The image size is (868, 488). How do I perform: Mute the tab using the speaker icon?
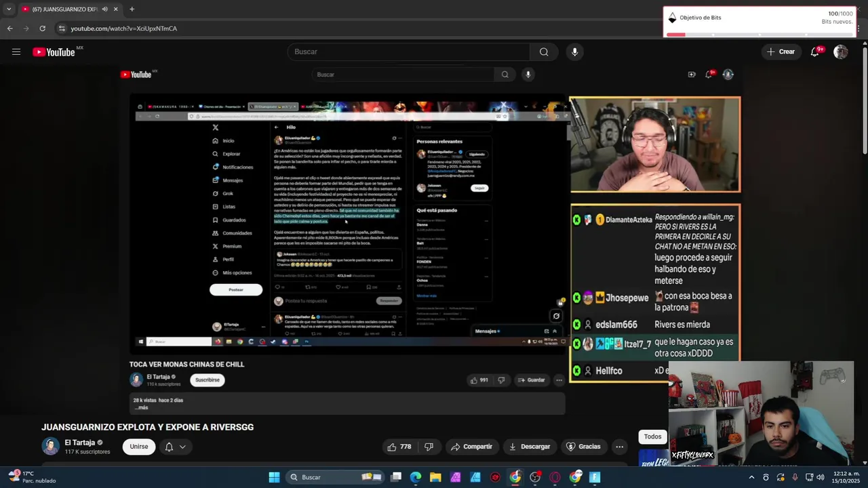[104, 9]
